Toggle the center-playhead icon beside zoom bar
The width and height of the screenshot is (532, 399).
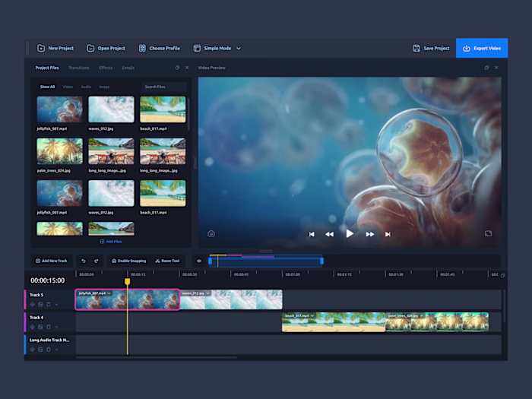199,261
